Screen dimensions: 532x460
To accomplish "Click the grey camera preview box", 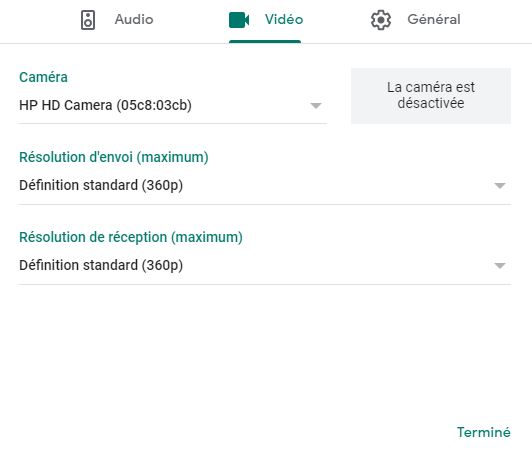I will 431,96.
